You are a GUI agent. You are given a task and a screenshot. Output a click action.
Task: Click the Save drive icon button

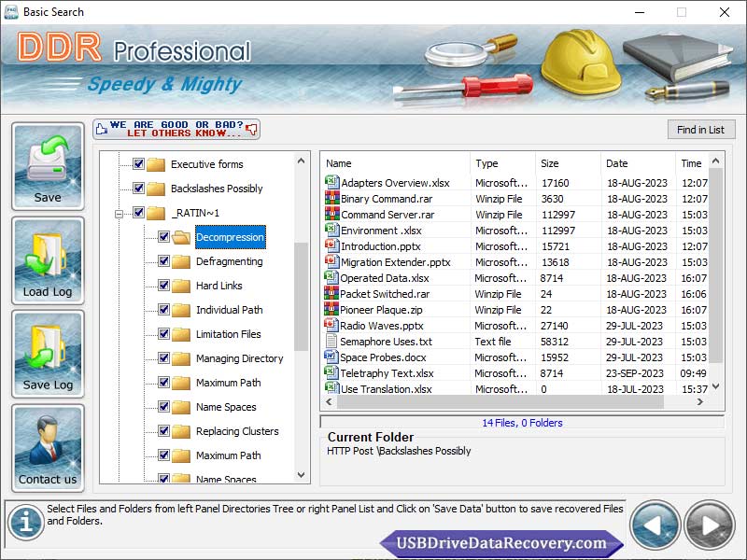[x=48, y=165]
